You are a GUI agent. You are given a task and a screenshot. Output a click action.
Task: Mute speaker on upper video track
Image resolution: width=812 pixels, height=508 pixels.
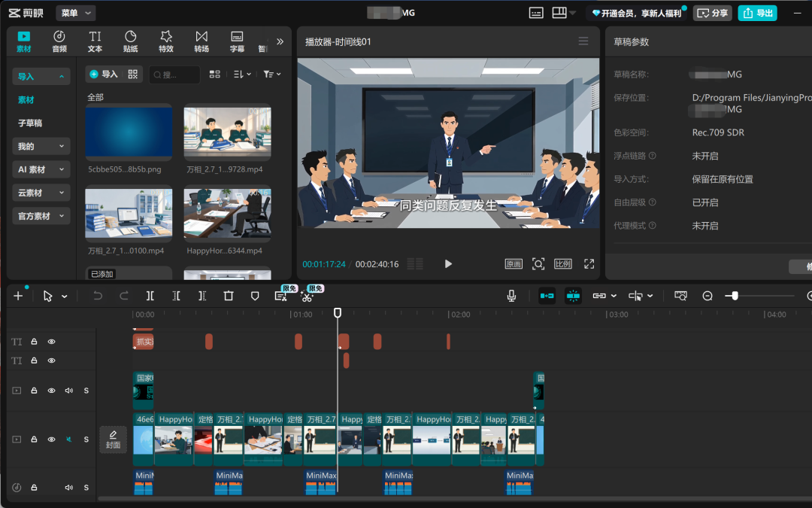69,391
